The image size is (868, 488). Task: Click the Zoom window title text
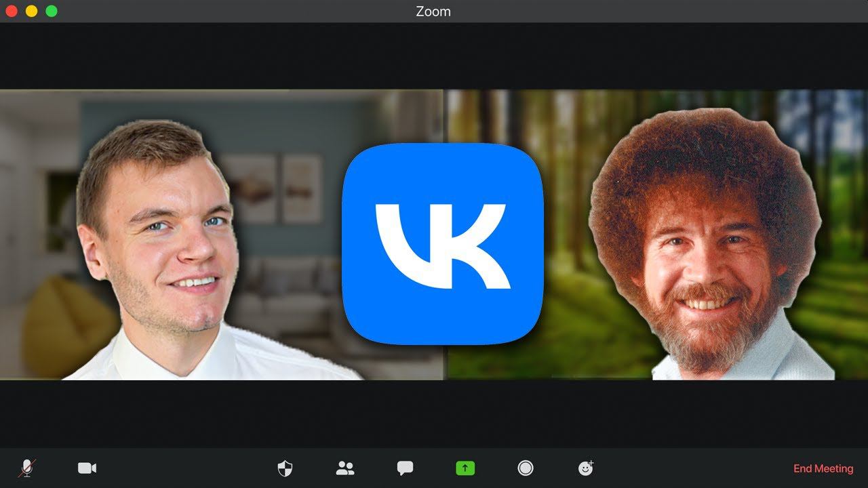433,12
